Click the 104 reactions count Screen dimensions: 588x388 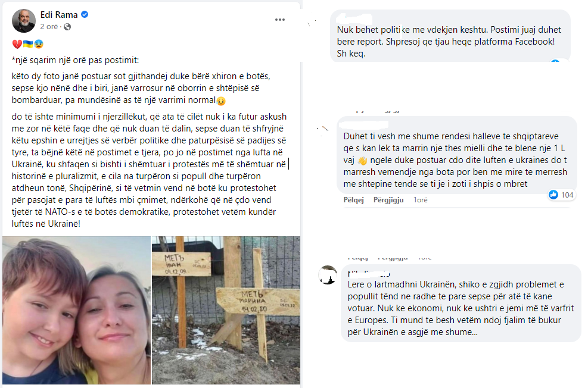click(x=567, y=195)
